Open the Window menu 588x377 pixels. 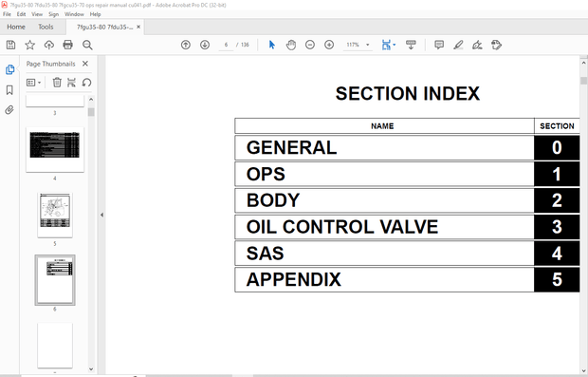(x=74, y=14)
